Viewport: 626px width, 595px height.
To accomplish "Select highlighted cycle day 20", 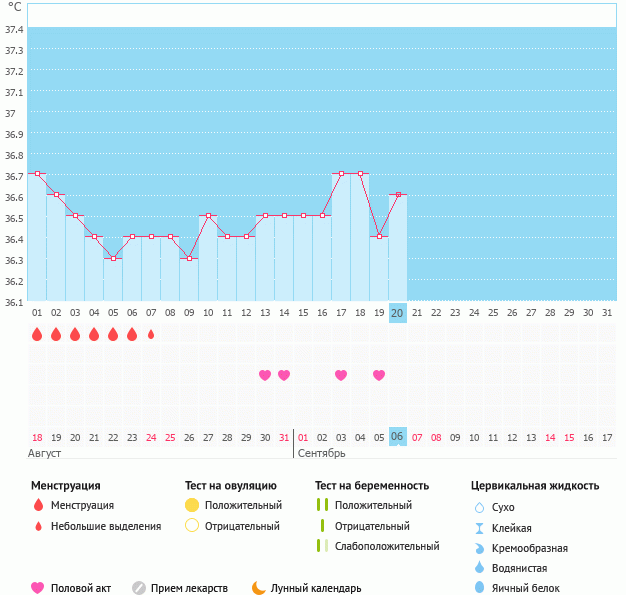I will [397, 313].
